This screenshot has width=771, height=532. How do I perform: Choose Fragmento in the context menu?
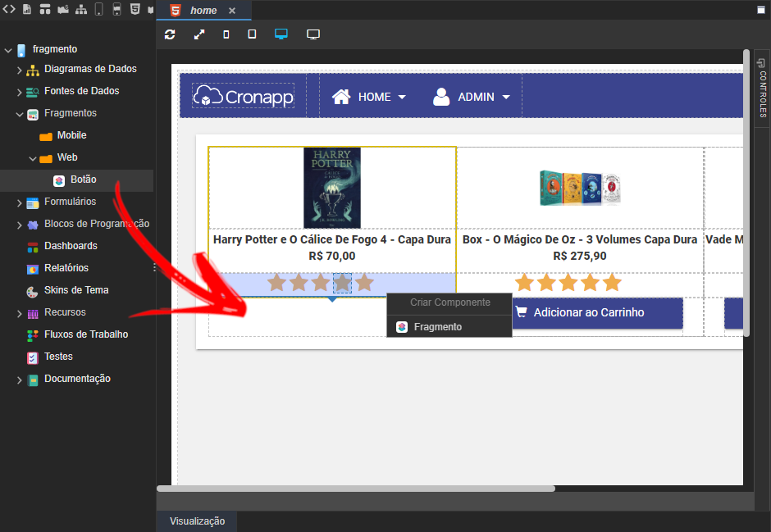(x=449, y=327)
